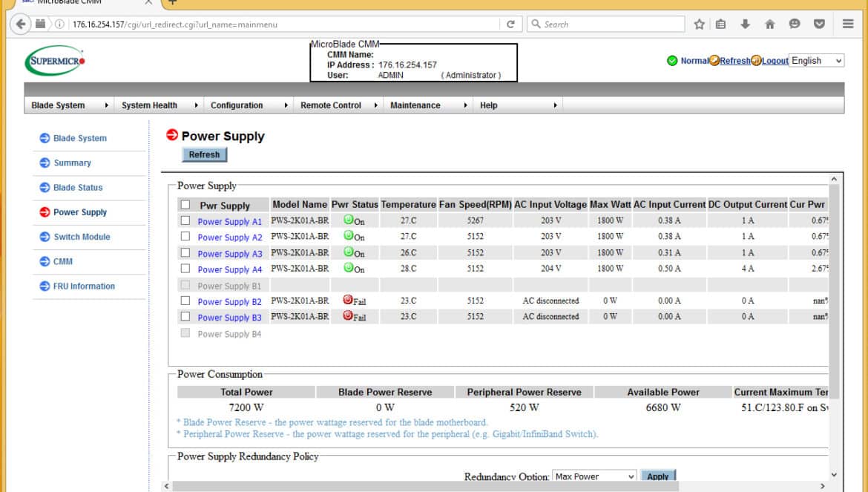The width and height of the screenshot is (868, 492).
Task: Open FRU Information sidebar link
Action: tap(84, 286)
